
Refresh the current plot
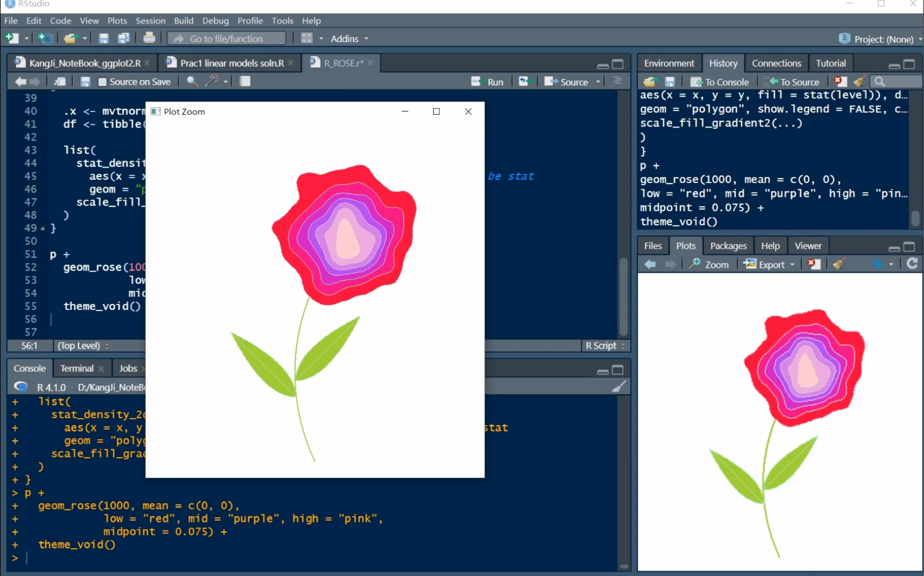click(912, 264)
